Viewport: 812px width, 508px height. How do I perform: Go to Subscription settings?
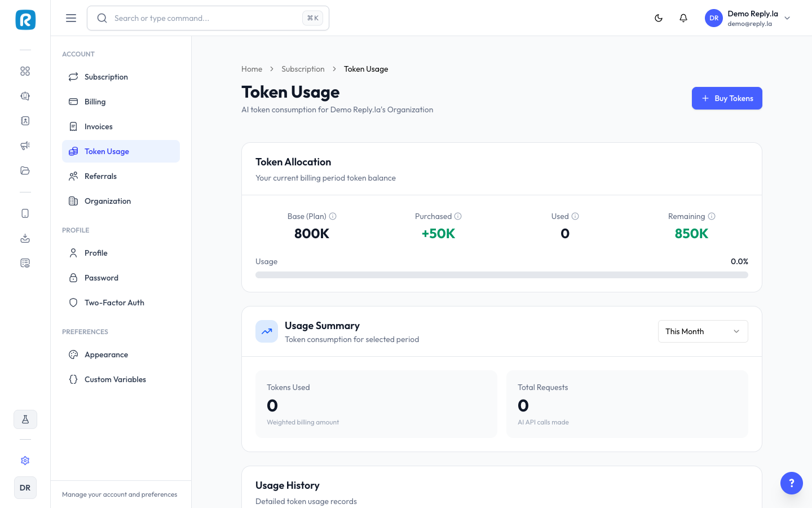[x=121, y=77]
